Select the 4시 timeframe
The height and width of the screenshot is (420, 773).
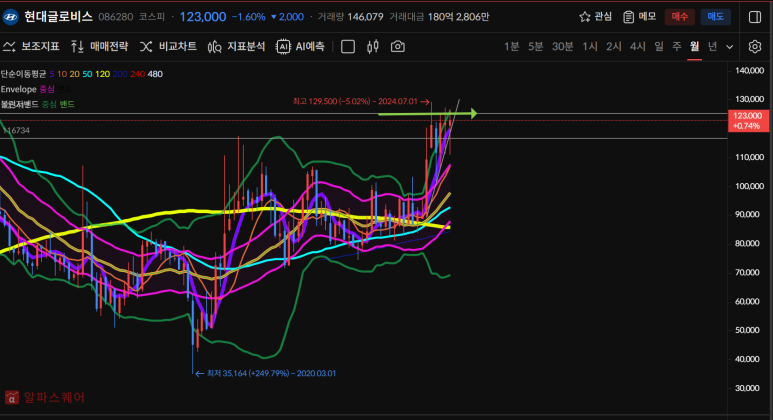click(x=637, y=46)
